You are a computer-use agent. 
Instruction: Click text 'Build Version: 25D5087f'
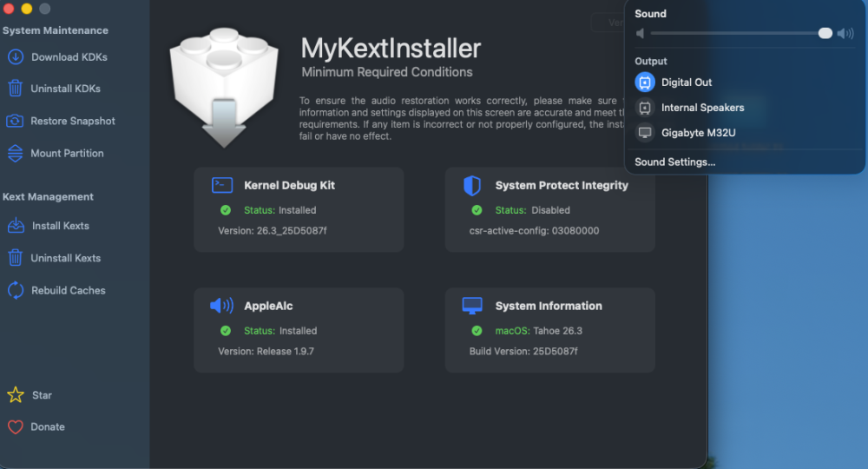click(x=523, y=351)
